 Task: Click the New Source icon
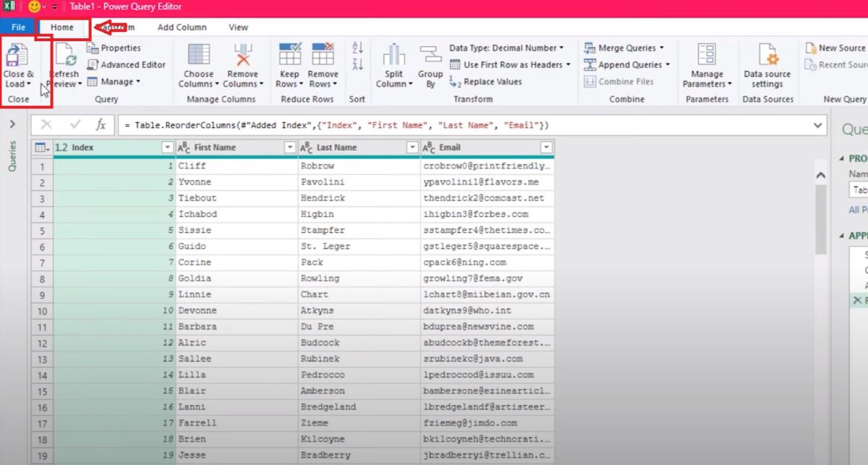(x=812, y=48)
